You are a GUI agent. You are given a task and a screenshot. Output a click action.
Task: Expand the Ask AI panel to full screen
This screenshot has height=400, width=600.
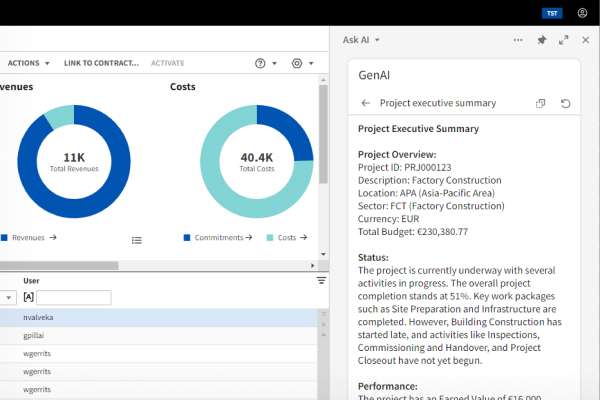[564, 40]
